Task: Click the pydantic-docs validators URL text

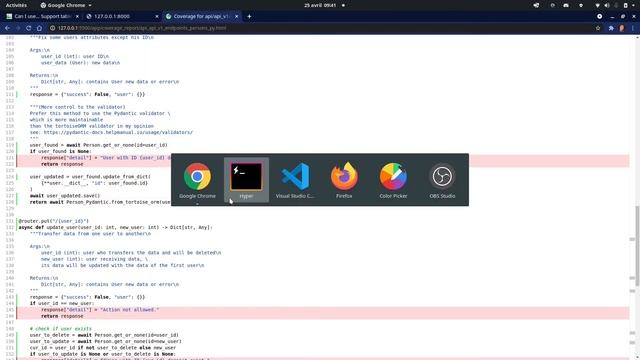Action: [x=118, y=132]
